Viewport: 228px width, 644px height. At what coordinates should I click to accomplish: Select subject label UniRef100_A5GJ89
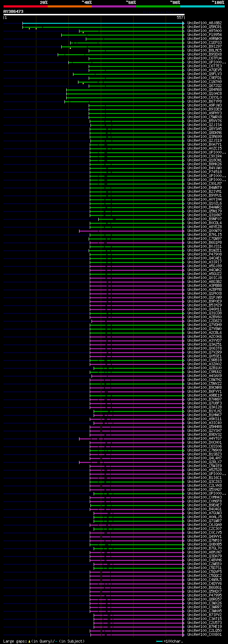coord(204,266)
